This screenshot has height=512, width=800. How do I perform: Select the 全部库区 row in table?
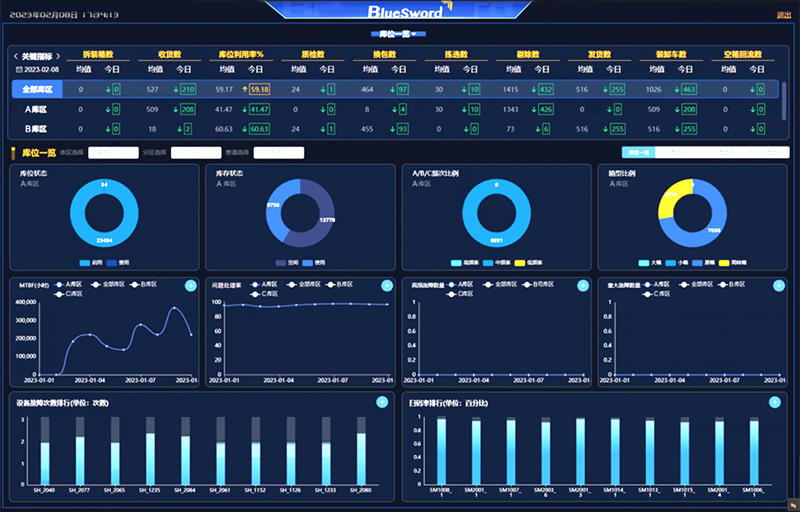click(x=37, y=90)
